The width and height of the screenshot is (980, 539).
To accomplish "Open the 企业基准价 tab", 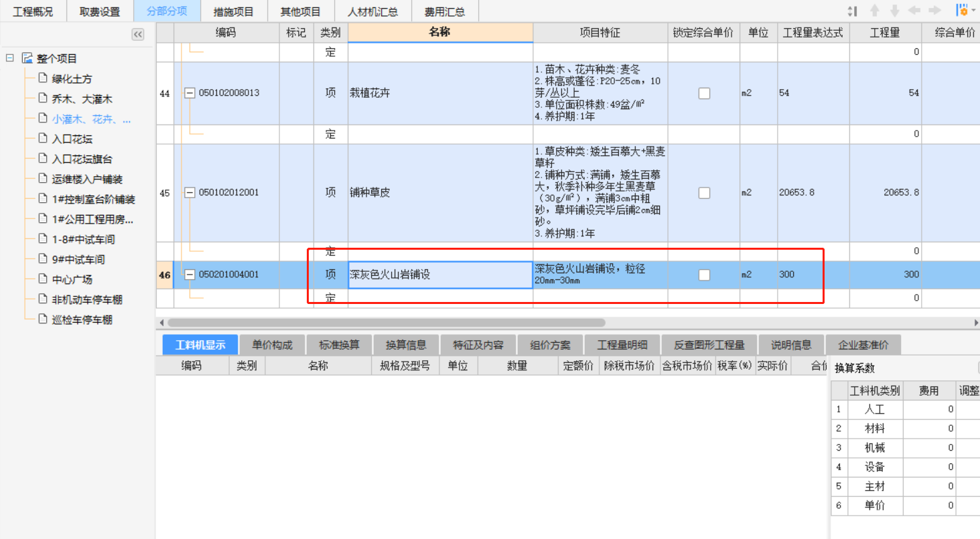I will 863,345.
